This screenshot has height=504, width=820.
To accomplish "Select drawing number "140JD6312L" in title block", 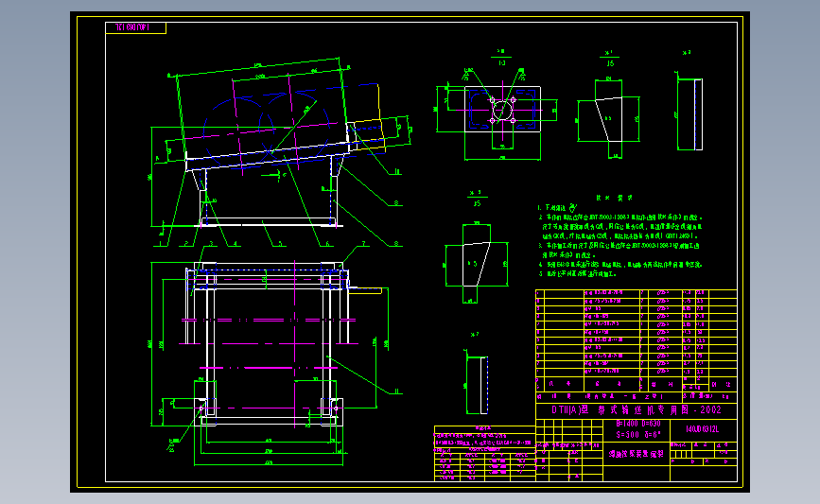I will [703, 429].
